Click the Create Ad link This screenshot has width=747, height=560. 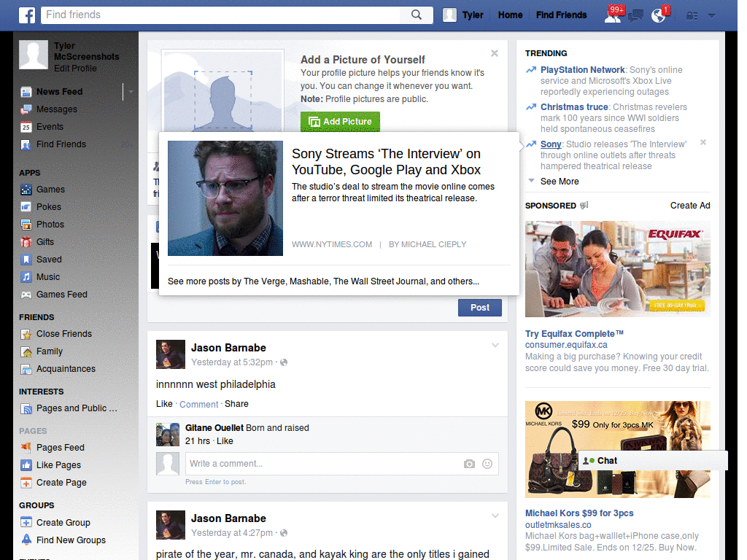[x=690, y=206]
